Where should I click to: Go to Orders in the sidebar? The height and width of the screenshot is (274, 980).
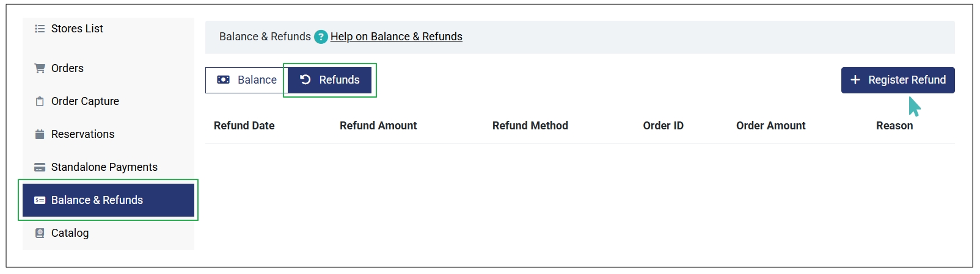click(67, 68)
